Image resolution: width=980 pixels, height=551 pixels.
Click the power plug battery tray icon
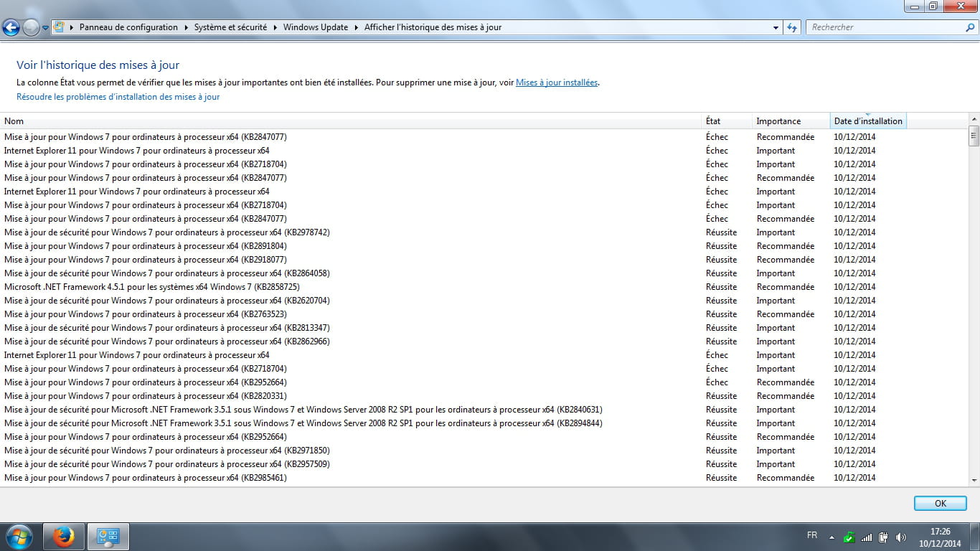pyautogui.click(x=884, y=537)
